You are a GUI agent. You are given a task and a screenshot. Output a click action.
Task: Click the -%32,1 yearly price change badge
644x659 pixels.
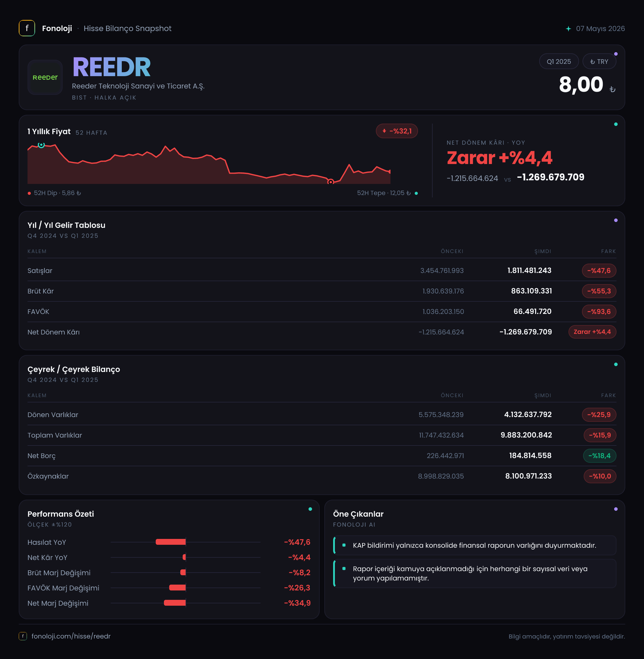coord(397,131)
